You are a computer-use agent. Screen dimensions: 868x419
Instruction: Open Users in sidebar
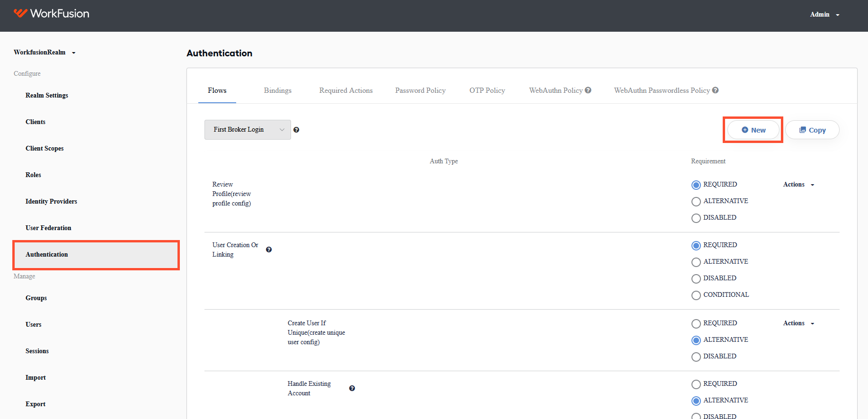tap(34, 324)
